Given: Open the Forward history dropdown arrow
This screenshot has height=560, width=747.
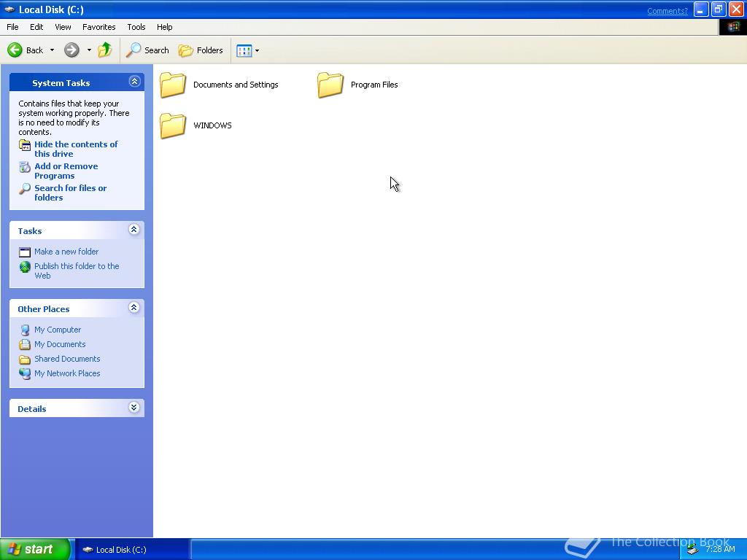Looking at the screenshot, I should pyautogui.click(x=89, y=50).
